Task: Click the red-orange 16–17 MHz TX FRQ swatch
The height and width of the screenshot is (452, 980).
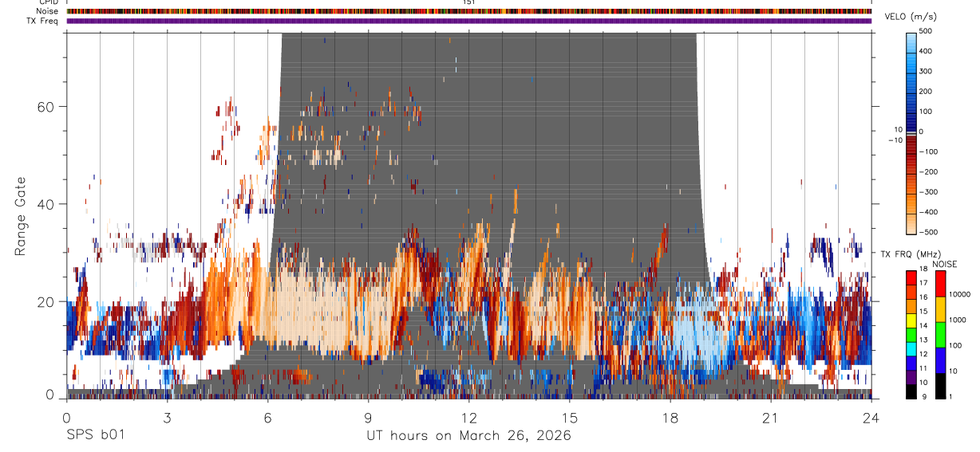Action: 911,290
